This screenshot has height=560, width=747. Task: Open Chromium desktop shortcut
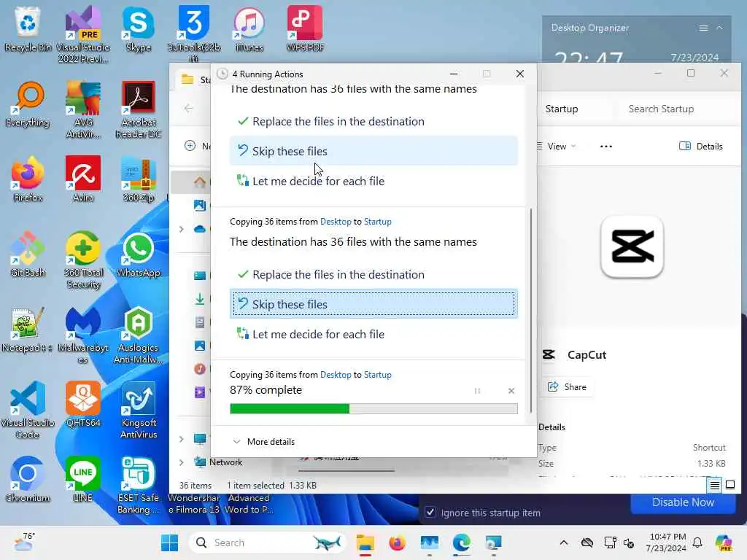tap(28, 480)
